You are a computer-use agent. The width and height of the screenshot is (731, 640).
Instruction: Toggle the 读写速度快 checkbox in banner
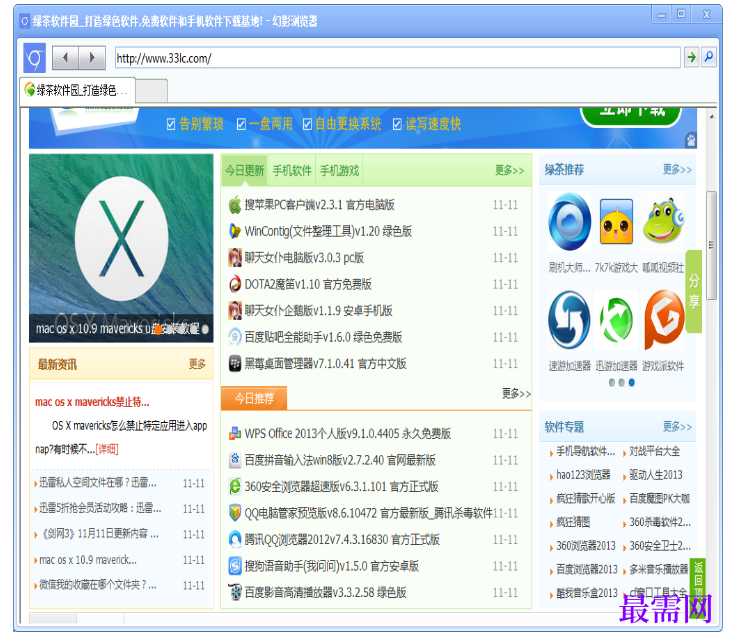(x=397, y=124)
